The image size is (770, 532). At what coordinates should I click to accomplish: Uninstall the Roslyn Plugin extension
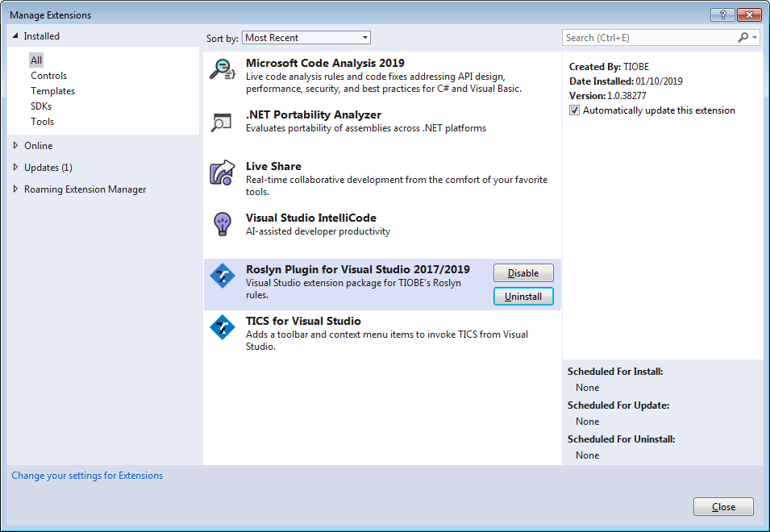click(523, 297)
